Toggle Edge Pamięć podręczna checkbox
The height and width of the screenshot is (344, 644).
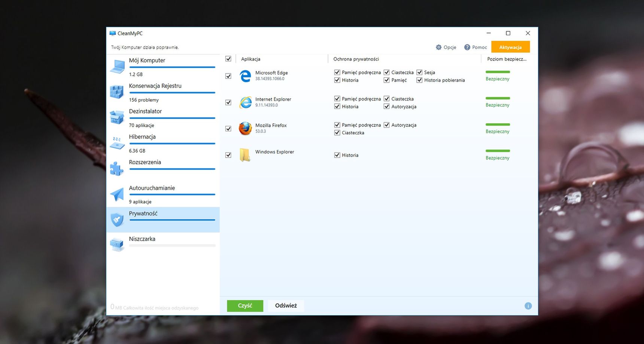pos(337,72)
